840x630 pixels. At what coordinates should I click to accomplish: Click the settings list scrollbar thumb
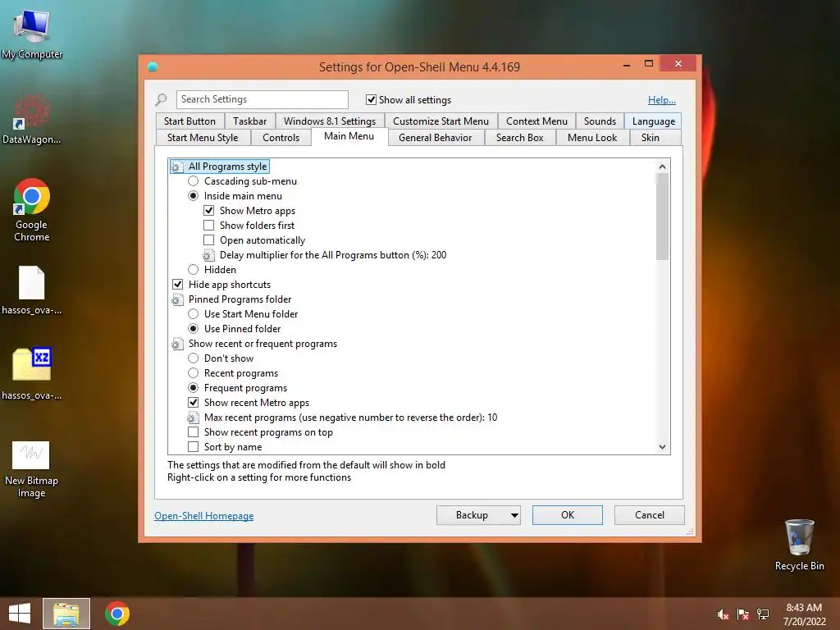click(x=662, y=217)
